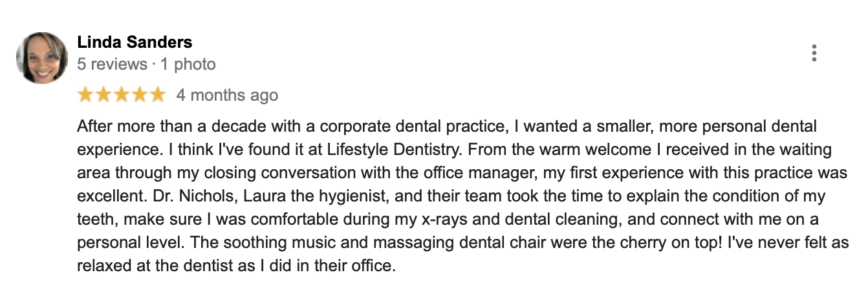Click the third rating star

tap(122, 96)
